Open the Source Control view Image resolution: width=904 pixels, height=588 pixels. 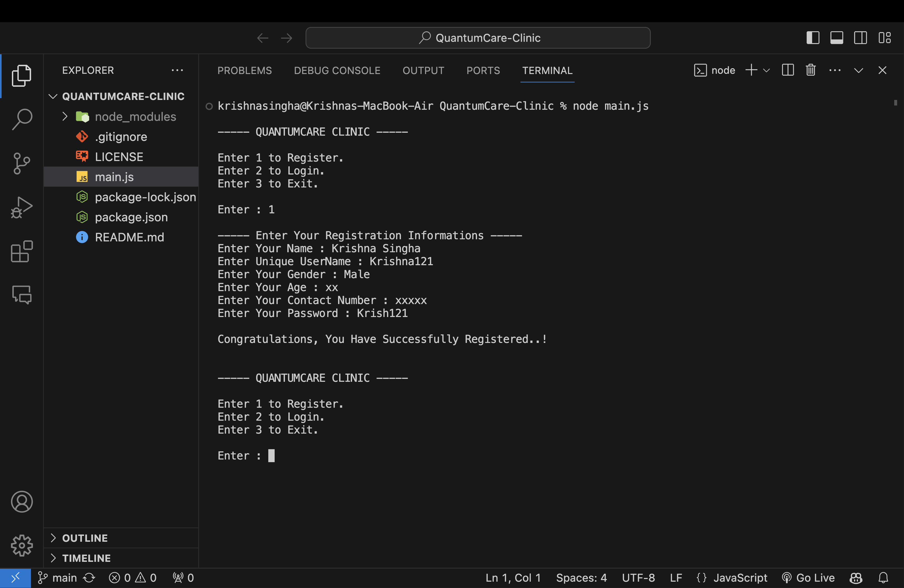click(x=22, y=163)
